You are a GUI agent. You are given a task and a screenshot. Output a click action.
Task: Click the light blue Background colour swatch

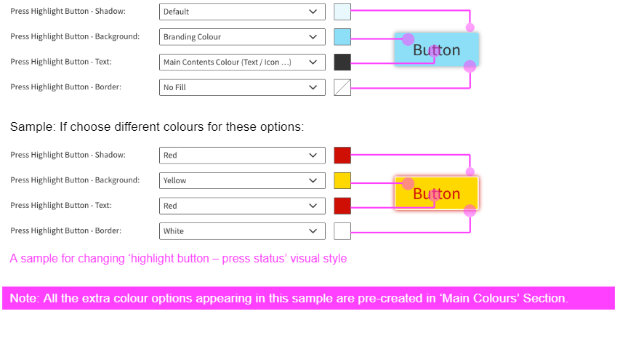click(342, 37)
